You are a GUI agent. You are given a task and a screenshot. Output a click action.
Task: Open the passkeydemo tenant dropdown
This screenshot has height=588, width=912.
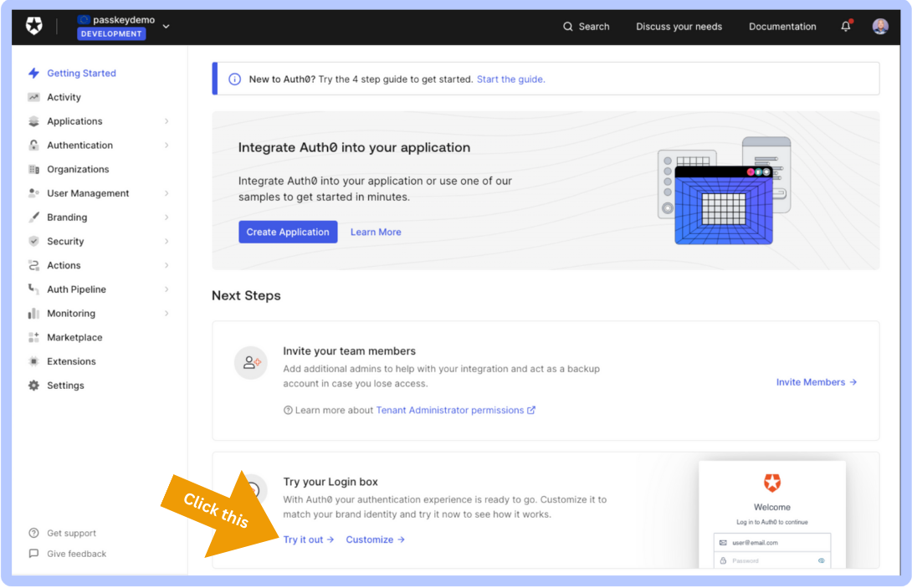tap(167, 26)
